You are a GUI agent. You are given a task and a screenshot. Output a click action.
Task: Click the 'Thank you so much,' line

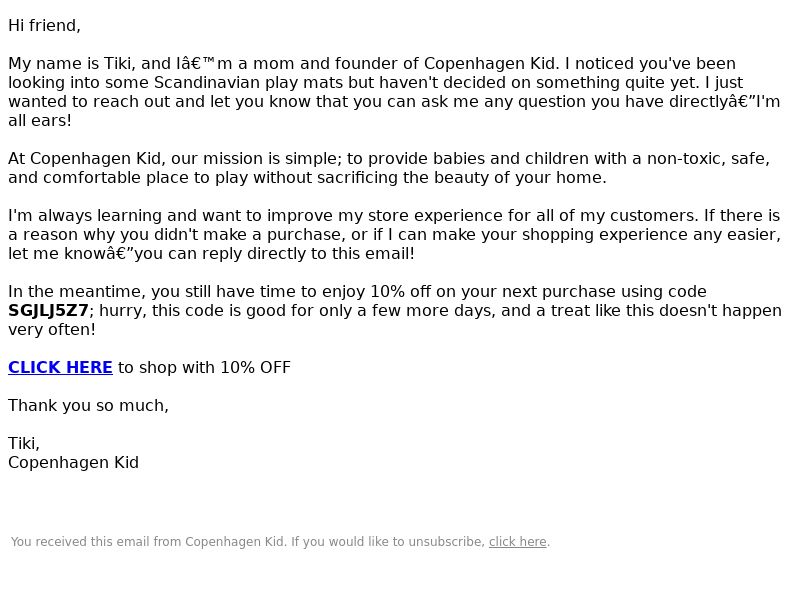[x=88, y=406]
